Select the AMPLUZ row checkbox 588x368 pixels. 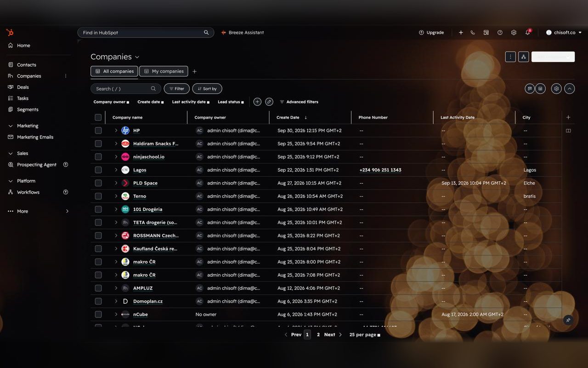point(98,288)
